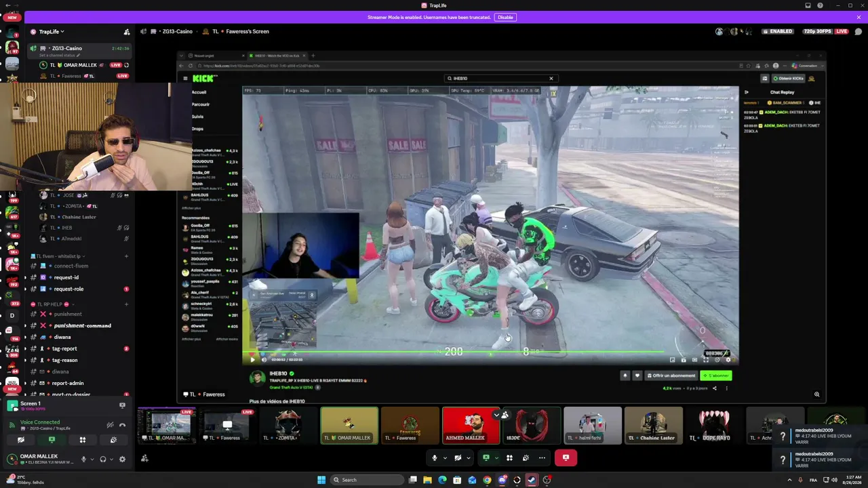Open a new tab in the shared browser

(x=313, y=56)
